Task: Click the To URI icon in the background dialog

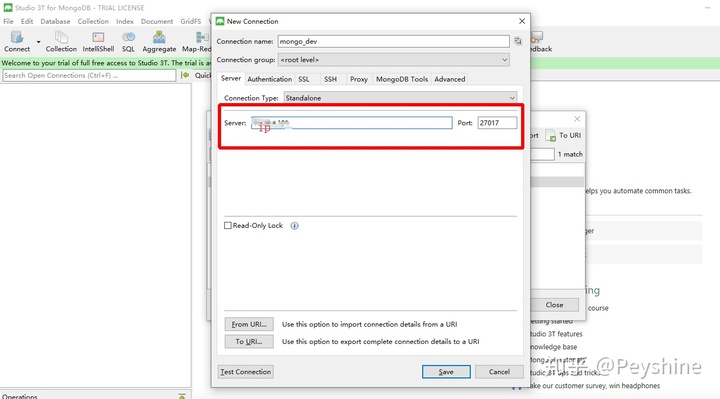Action: point(550,135)
